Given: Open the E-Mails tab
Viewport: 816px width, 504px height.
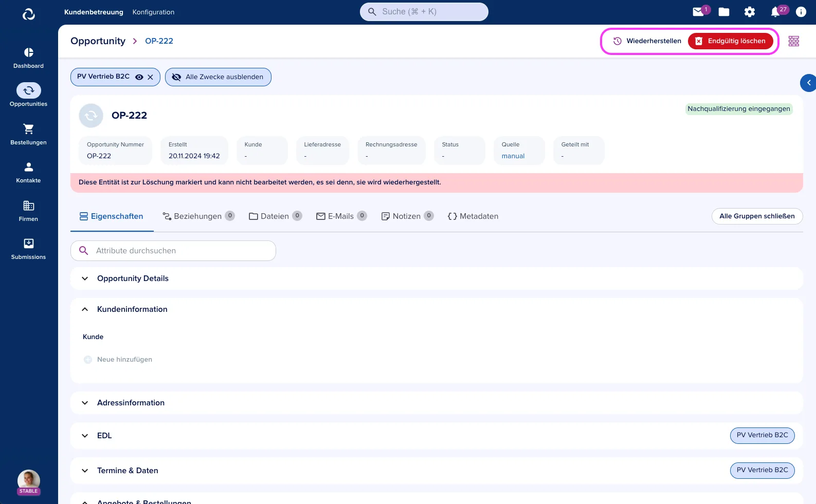Looking at the screenshot, I should pos(341,216).
